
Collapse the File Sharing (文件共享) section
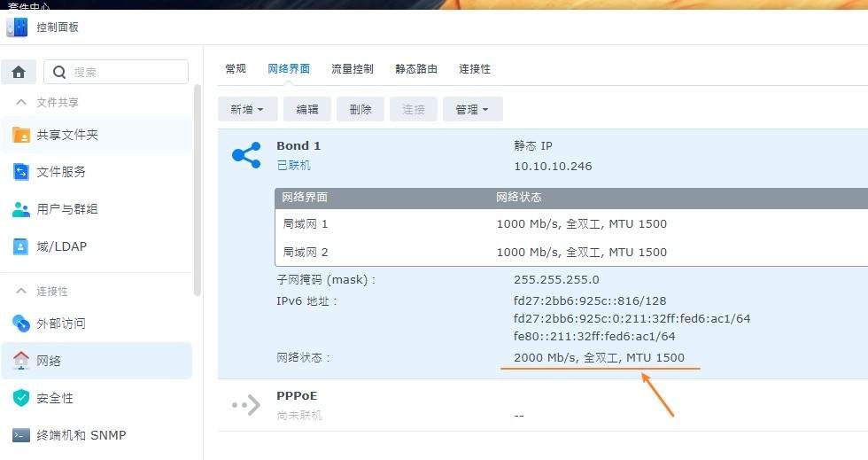(20, 103)
